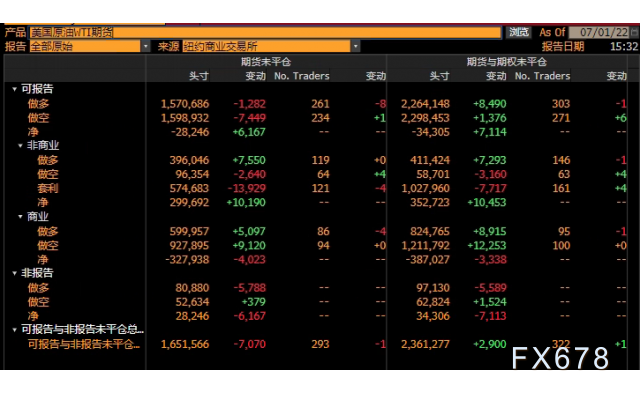Viewport: 640px width, 394px height.
Task: Click the value 52,634
Action: (192, 302)
